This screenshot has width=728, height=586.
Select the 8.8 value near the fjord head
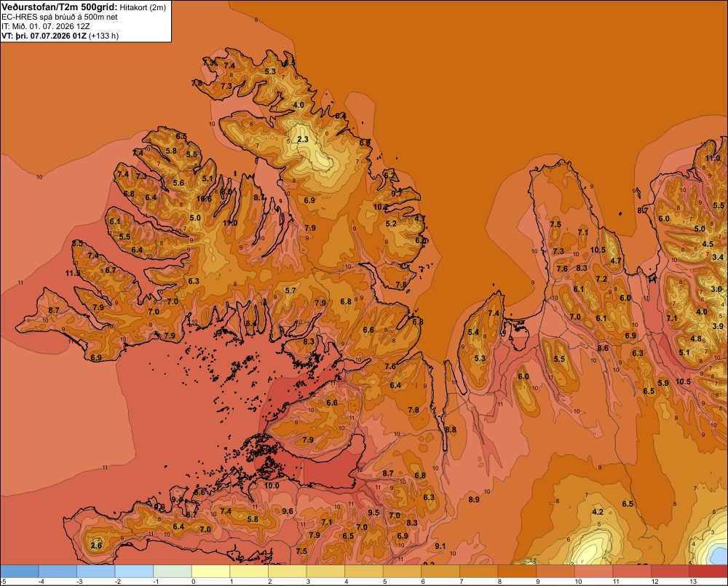click(451, 430)
